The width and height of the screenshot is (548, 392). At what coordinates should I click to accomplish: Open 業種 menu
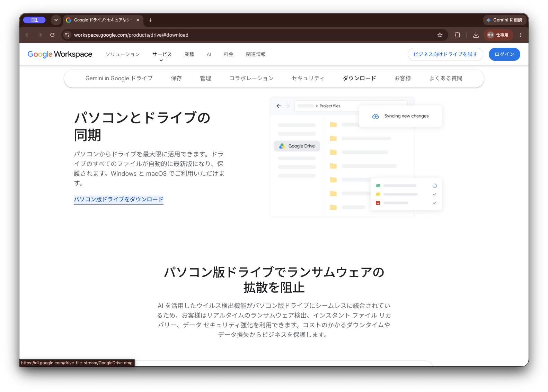coord(189,54)
